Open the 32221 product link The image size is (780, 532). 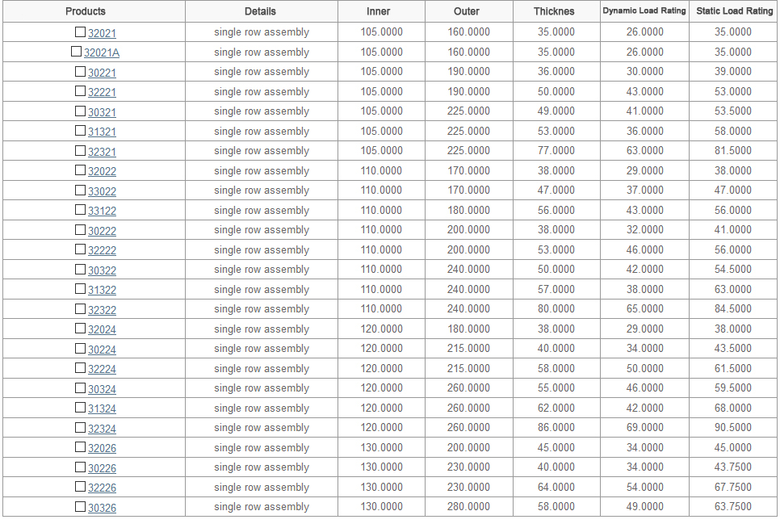102,92
